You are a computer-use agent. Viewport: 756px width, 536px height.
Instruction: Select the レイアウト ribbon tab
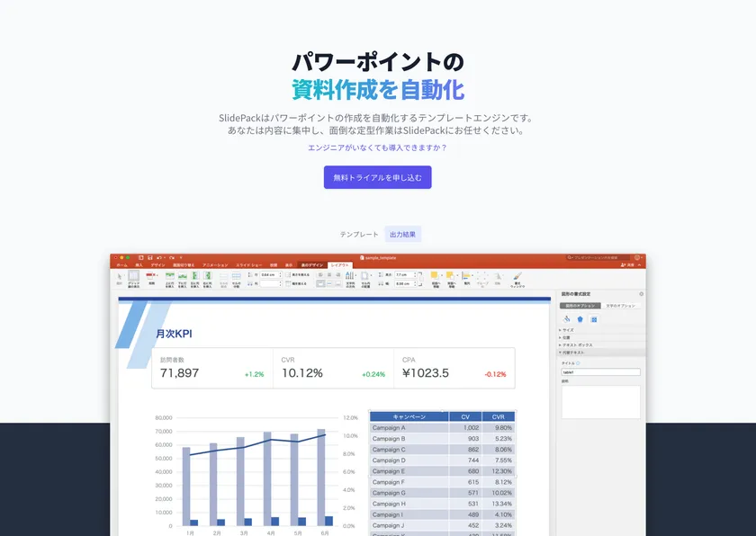pyautogui.click(x=340, y=265)
